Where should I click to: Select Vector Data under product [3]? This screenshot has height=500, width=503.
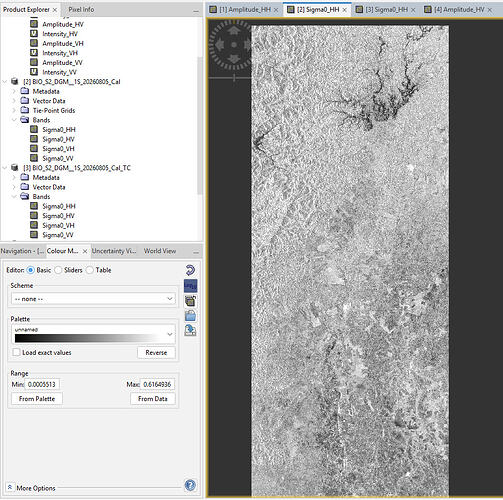[x=49, y=187]
